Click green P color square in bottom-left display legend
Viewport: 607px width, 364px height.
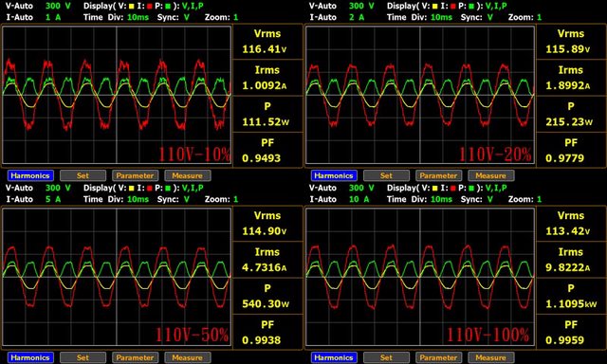click(168, 189)
